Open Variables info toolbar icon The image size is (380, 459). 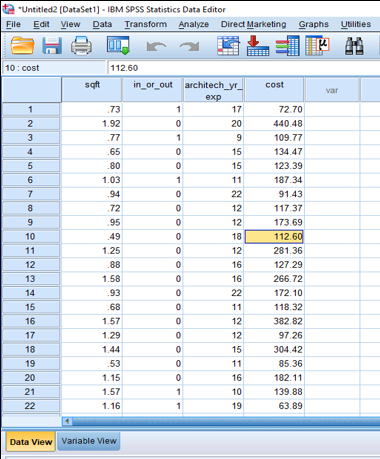click(288, 46)
